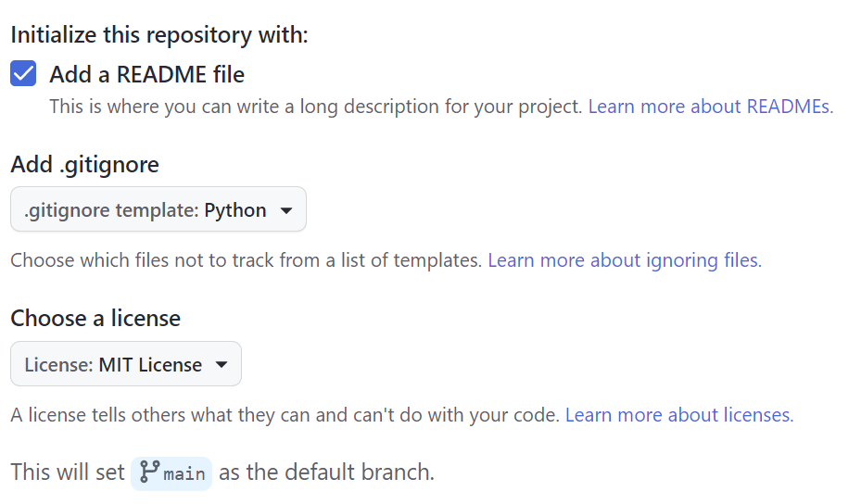Click the 'MIT License' value text

point(150,364)
